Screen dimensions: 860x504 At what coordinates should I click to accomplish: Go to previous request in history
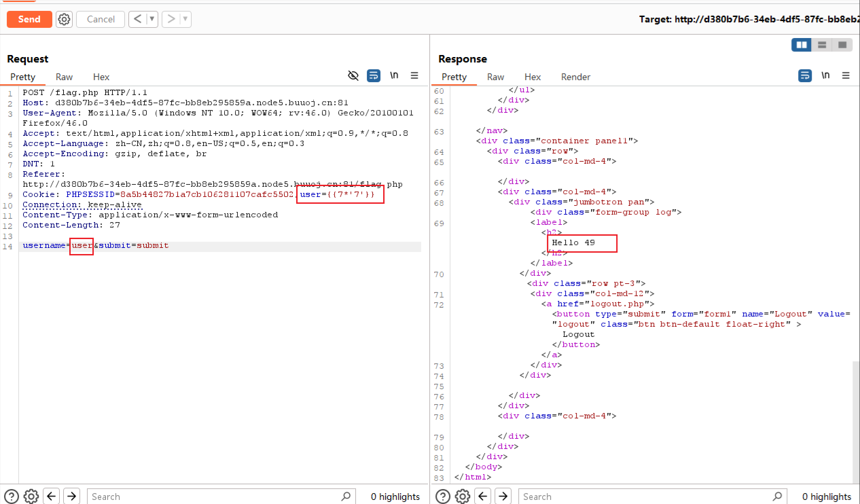(x=138, y=19)
